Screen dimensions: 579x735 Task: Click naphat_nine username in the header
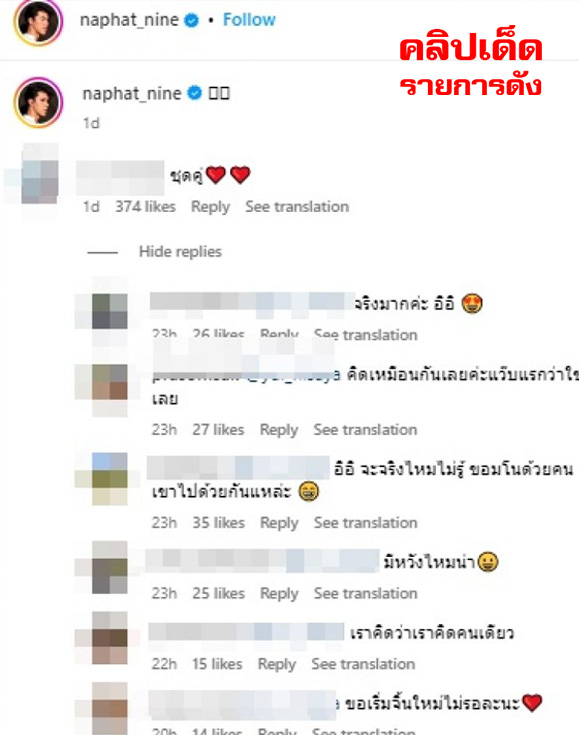(x=129, y=20)
